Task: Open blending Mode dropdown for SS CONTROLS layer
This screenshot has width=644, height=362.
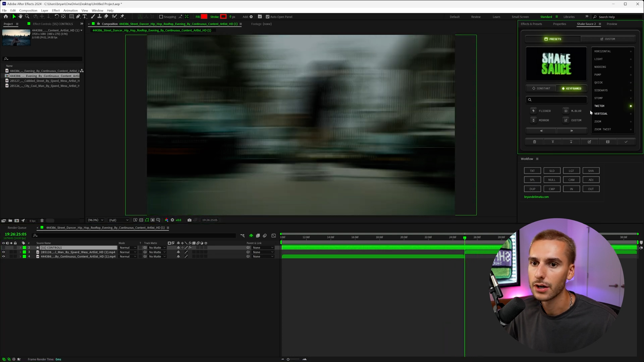Action: point(128,248)
